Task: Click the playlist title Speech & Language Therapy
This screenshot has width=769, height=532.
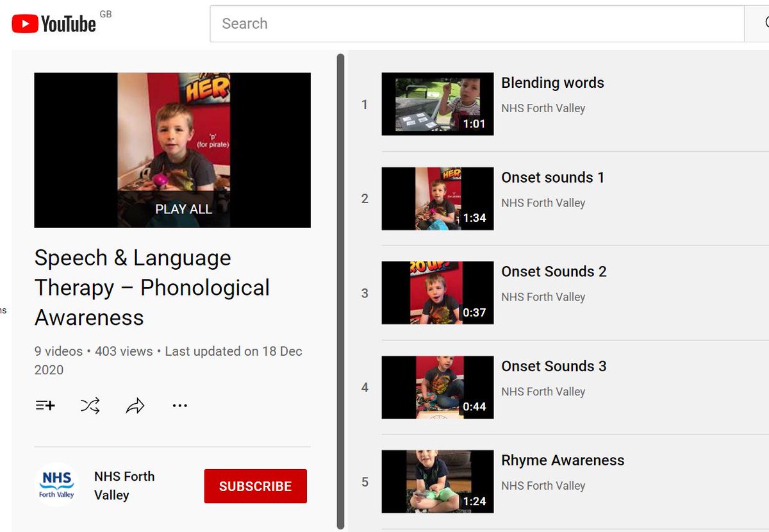Action: [x=153, y=288]
